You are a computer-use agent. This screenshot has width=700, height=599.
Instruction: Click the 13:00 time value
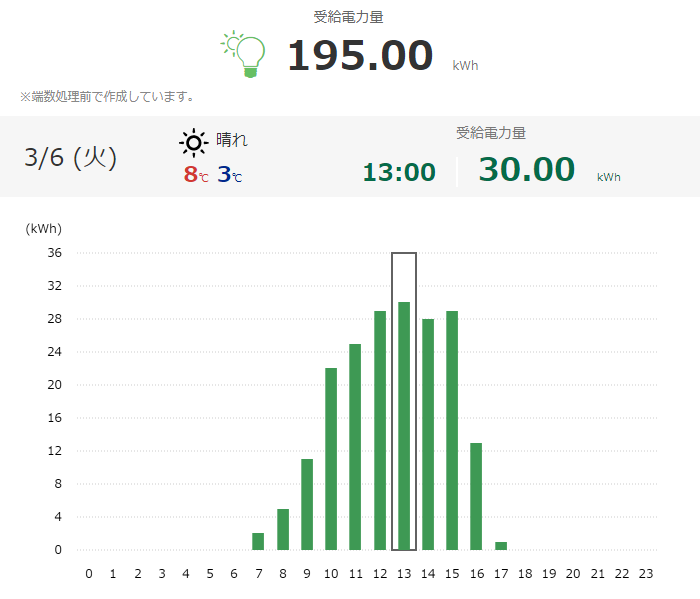pos(399,172)
